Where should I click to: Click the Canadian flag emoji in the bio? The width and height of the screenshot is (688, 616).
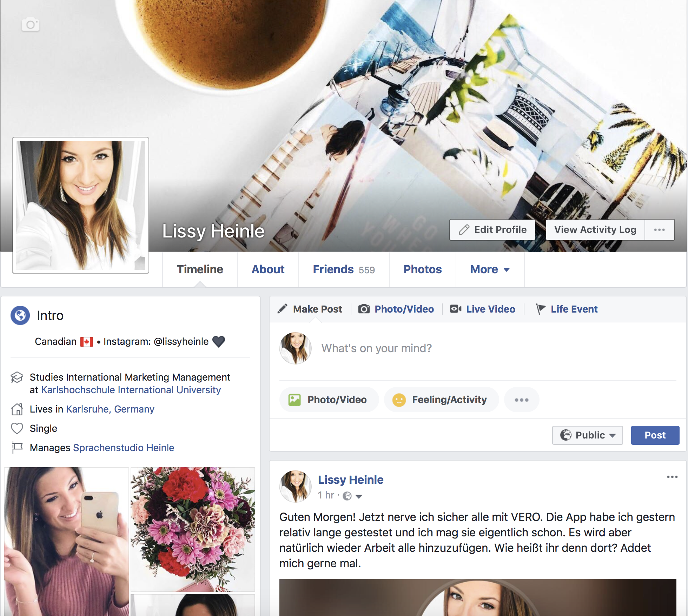[x=87, y=342]
